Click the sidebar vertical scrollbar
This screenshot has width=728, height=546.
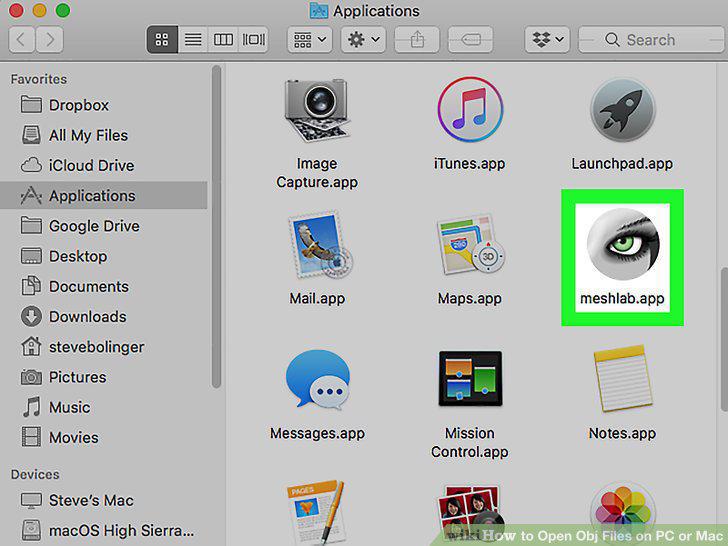[216, 227]
